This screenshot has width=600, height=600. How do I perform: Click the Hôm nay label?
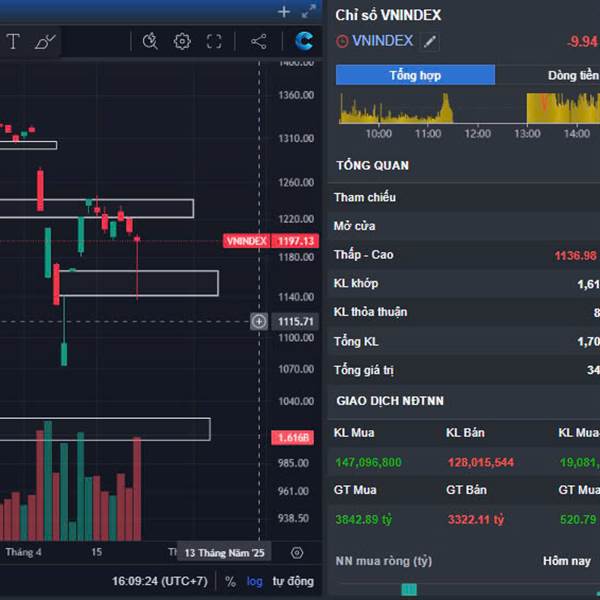pyautogui.click(x=567, y=561)
